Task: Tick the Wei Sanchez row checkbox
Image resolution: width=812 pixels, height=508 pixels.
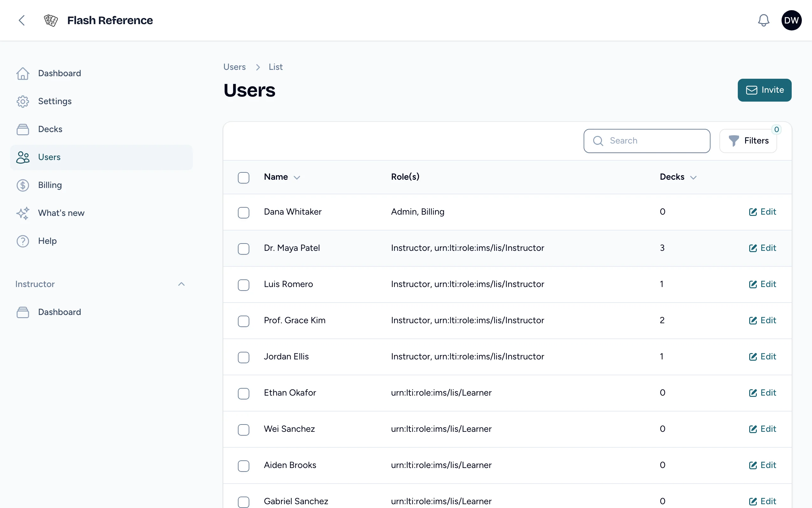Action: click(244, 429)
